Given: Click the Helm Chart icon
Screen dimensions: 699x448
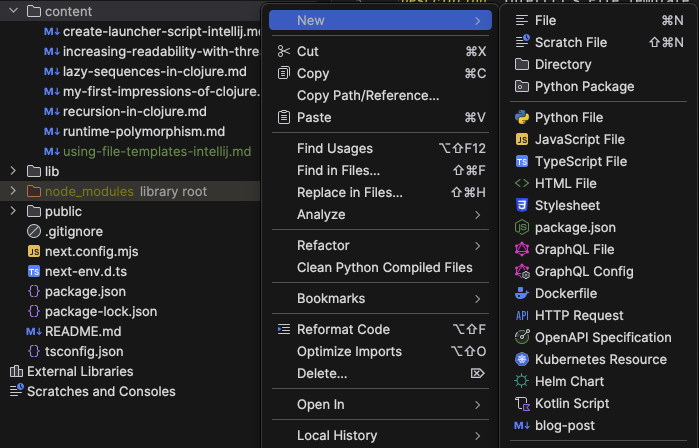Looking at the screenshot, I should point(521,382).
